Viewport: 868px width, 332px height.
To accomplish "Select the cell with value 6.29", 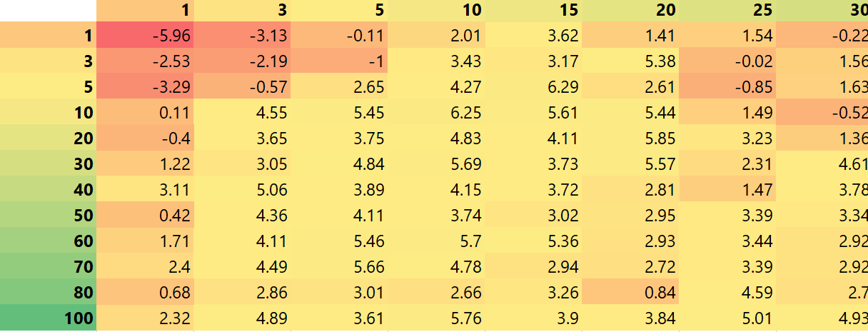I will (x=533, y=86).
